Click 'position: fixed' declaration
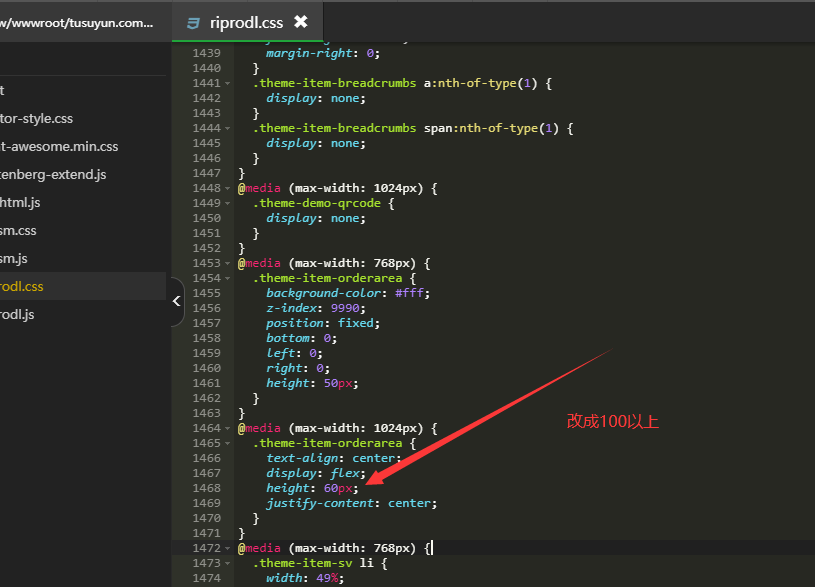The height and width of the screenshot is (587, 815). point(323,323)
